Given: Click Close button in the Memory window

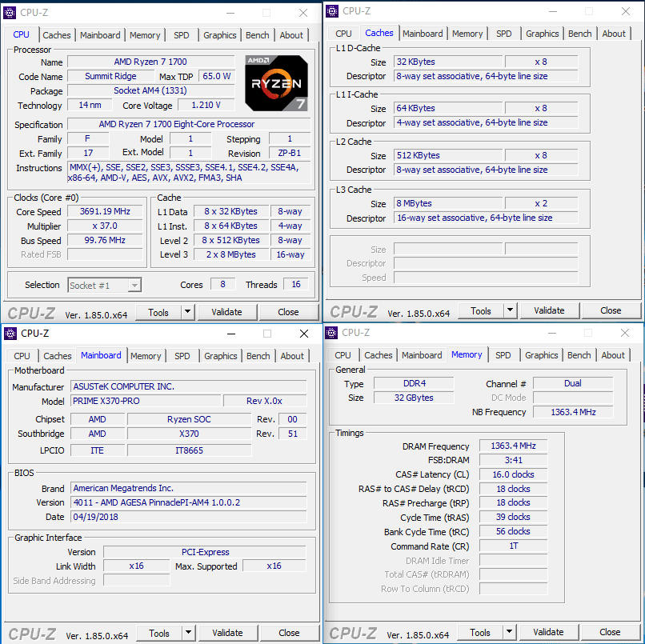Looking at the screenshot, I should 610,632.
